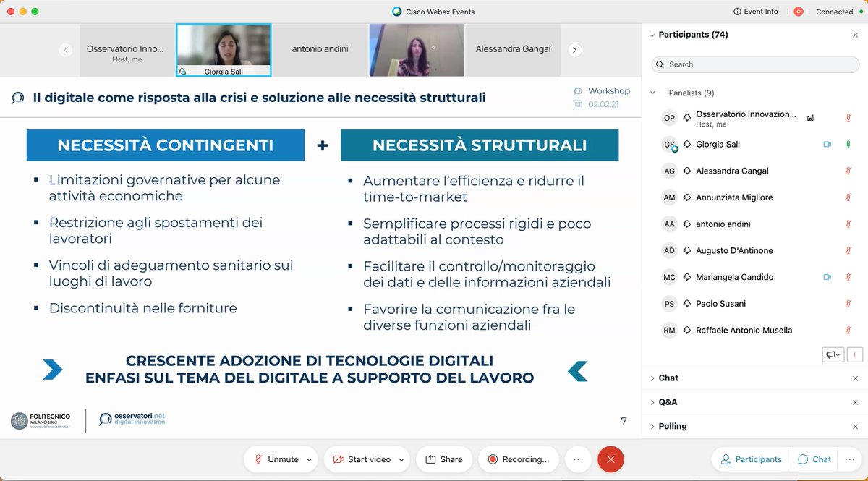The width and height of the screenshot is (868, 481).
Task: Open the Recording controls
Action: pyautogui.click(x=519, y=459)
